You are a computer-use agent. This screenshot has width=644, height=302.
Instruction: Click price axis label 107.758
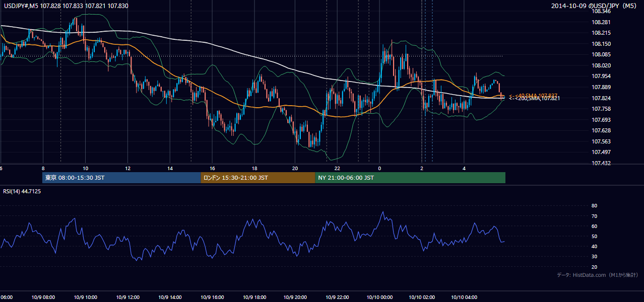click(x=601, y=109)
